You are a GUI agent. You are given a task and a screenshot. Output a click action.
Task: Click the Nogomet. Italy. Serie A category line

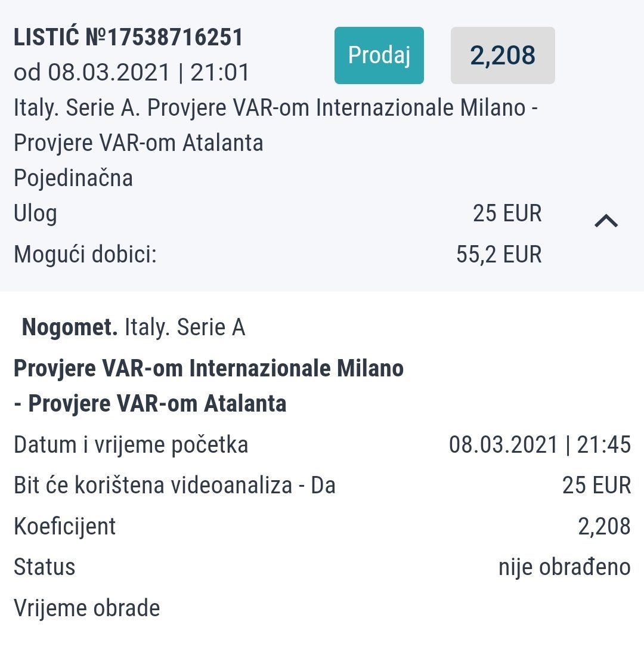tap(133, 327)
